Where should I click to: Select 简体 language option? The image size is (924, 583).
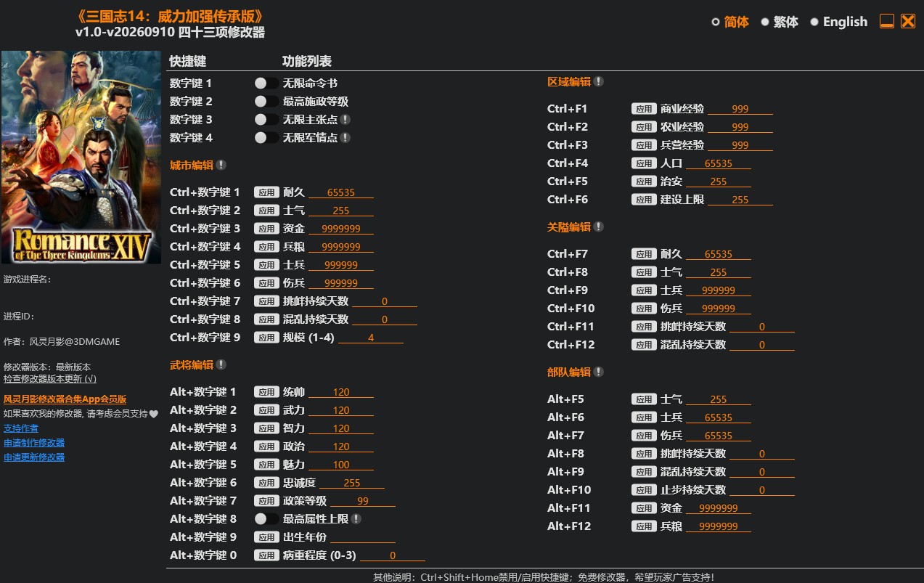[730, 22]
